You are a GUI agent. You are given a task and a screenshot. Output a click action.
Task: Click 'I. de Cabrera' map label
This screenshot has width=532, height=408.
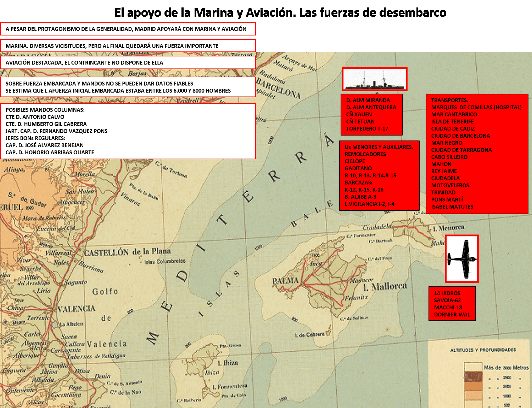[x=310, y=335]
